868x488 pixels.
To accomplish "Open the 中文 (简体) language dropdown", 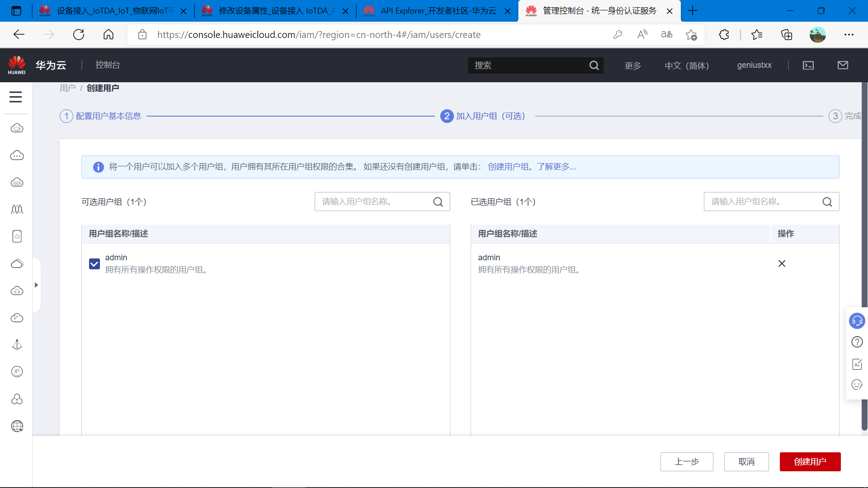I will tap(687, 66).
